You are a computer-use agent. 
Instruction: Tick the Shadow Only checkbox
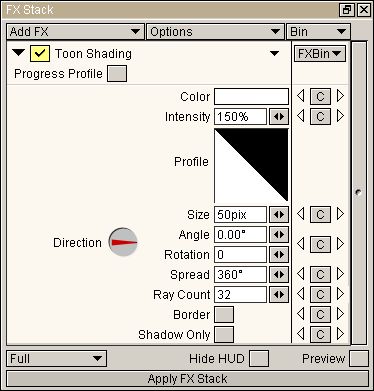click(x=224, y=335)
